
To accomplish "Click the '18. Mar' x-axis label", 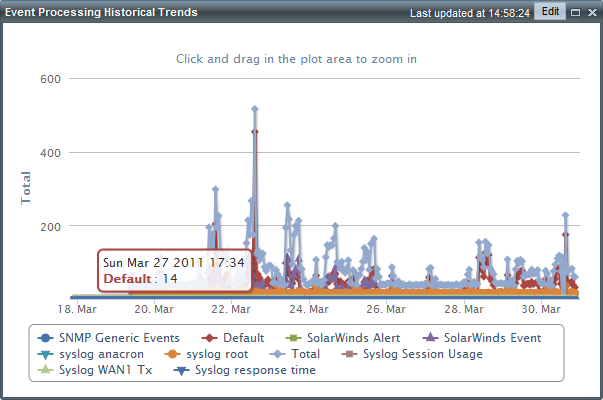I will point(77,309).
